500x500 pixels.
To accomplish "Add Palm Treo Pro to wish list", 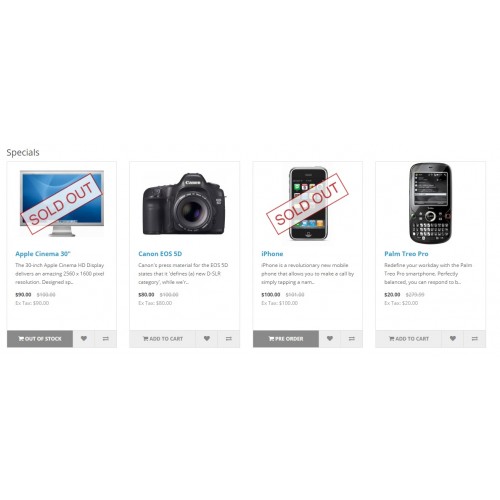I will click(453, 339).
